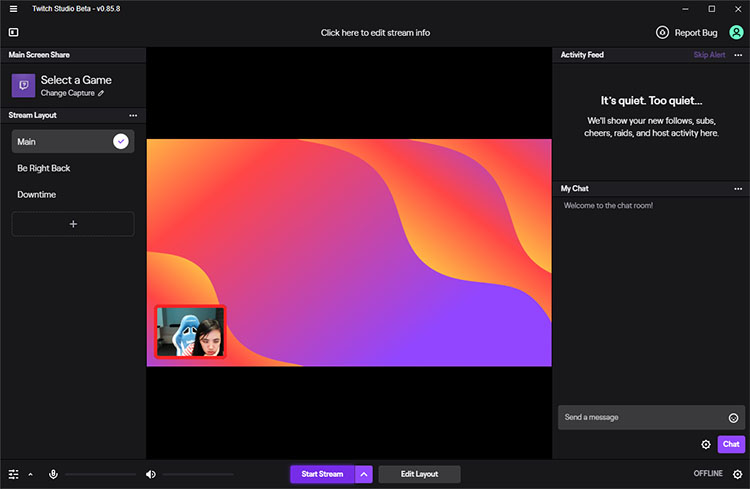Send message with Chat button
This screenshot has height=489, width=750.
click(731, 445)
